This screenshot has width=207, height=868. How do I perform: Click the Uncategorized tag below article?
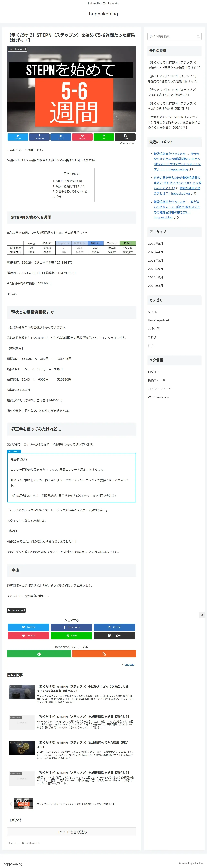point(16,610)
